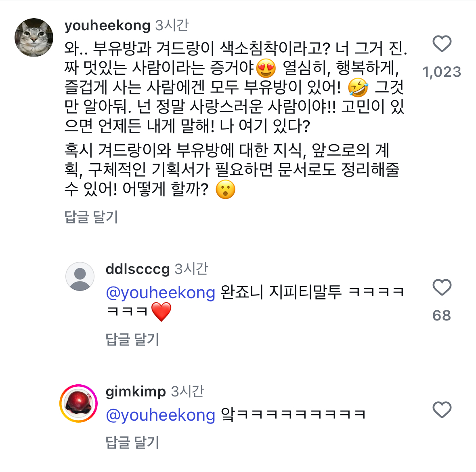This screenshot has width=476, height=472.
Task: Open the gimkimp username link
Action: tap(136, 392)
